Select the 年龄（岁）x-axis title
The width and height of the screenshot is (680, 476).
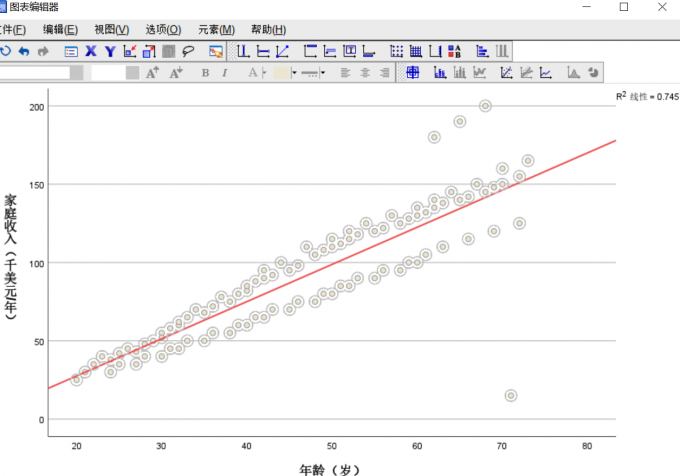click(x=329, y=468)
